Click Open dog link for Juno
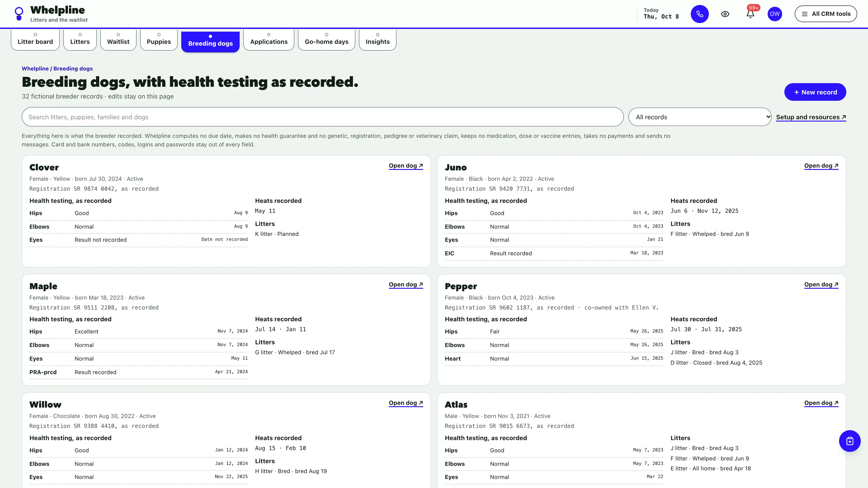The height and width of the screenshot is (488, 868). pyautogui.click(x=821, y=166)
